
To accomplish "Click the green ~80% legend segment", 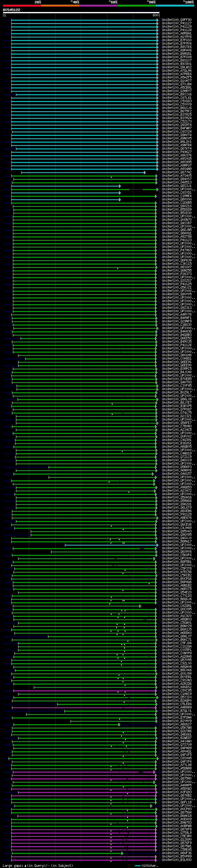I will tap(137, 6).
